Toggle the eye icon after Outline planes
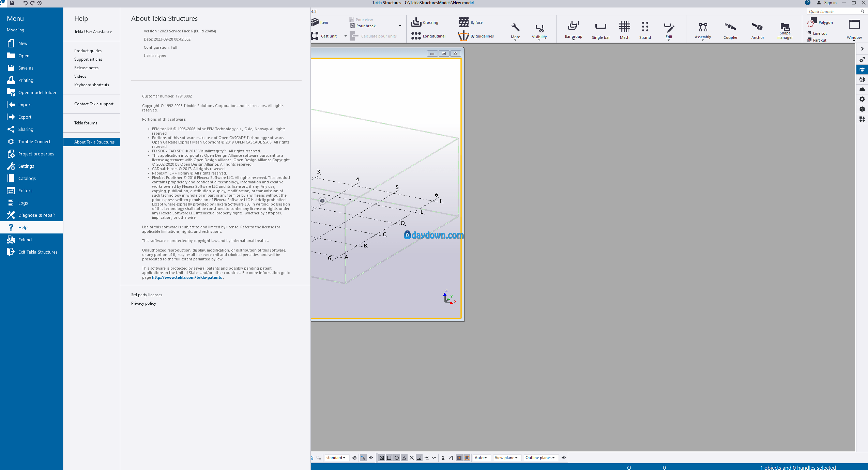This screenshot has width=868, height=470. click(564, 458)
